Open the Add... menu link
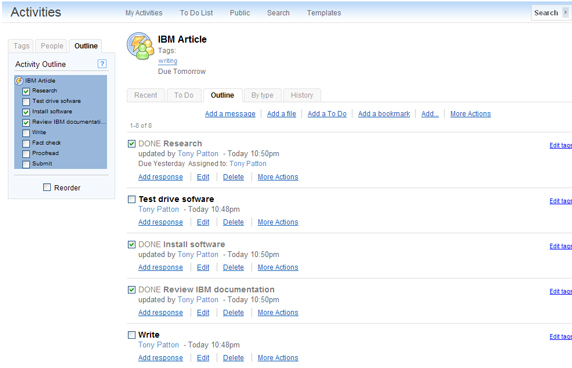 [x=430, y=114]
